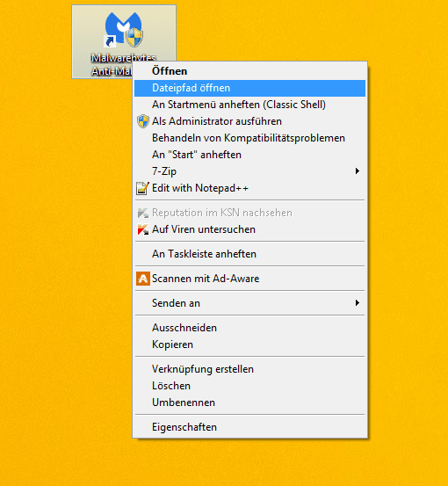Viewport: 448px width, 486px height.
Task: Start Auf Viren untersuchen scan
Action: pyautogui.click(x=249, y=229)
